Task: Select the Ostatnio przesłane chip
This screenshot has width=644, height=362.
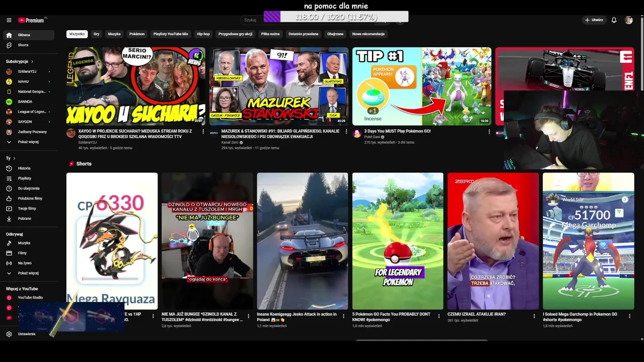Action: click(303, 34)
